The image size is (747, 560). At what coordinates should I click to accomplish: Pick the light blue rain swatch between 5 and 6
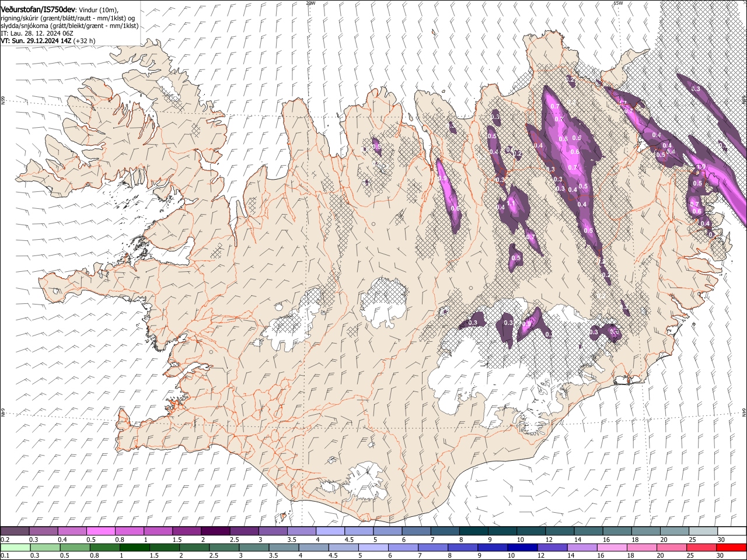[x=373, y=547]
